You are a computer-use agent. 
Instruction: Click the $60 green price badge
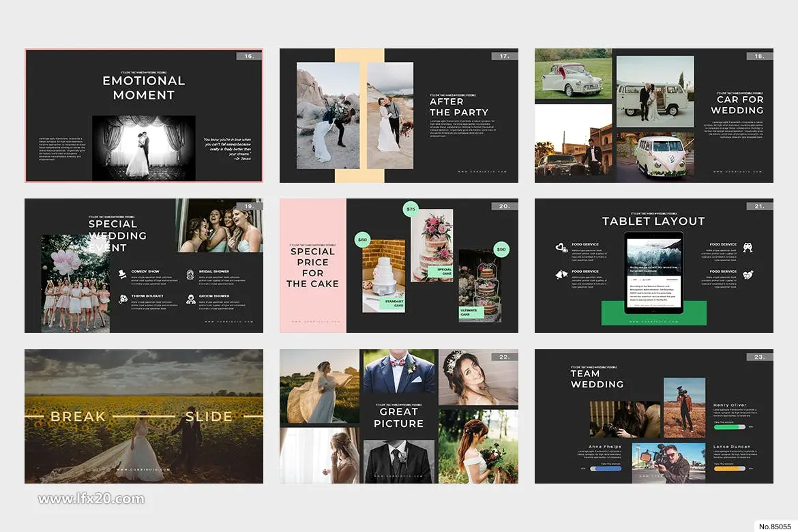(362, 239)
